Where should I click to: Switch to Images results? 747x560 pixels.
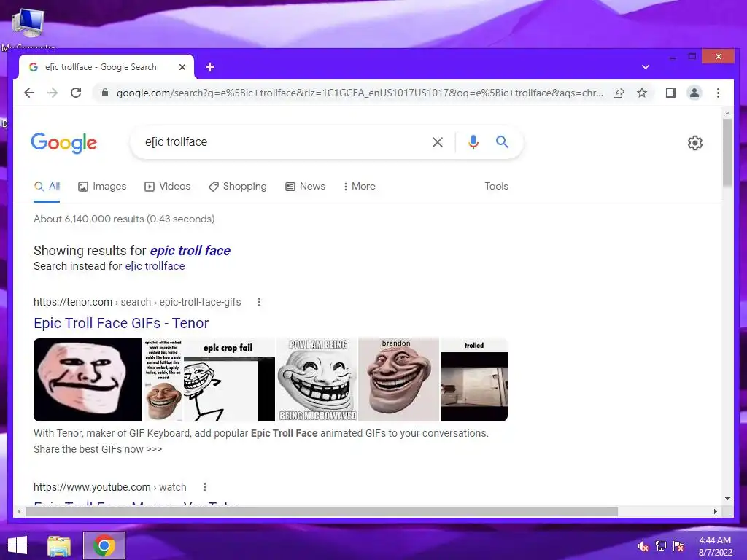102,186
